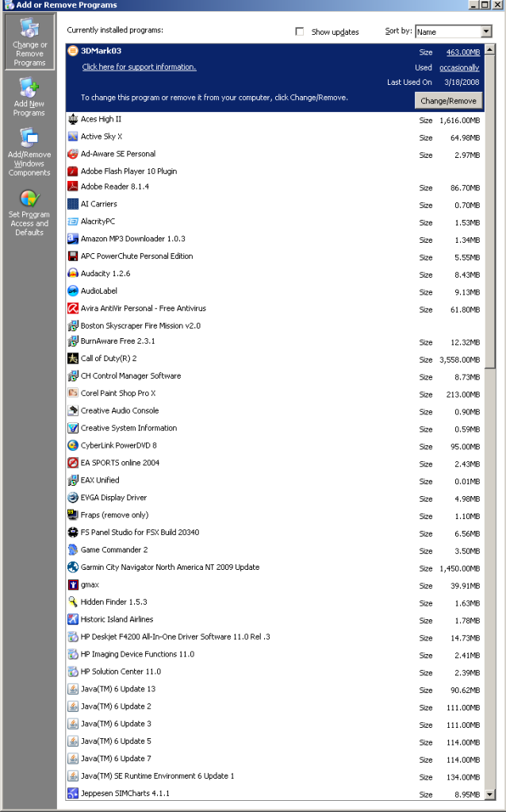This screenshot has height=812, width=506.
Task: Select HP Imaging Device Functions 11.0
Action: point(275,655)
